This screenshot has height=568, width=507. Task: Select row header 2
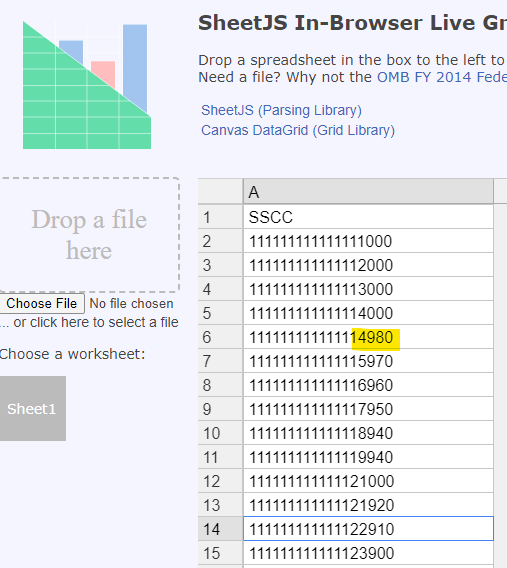220,241
